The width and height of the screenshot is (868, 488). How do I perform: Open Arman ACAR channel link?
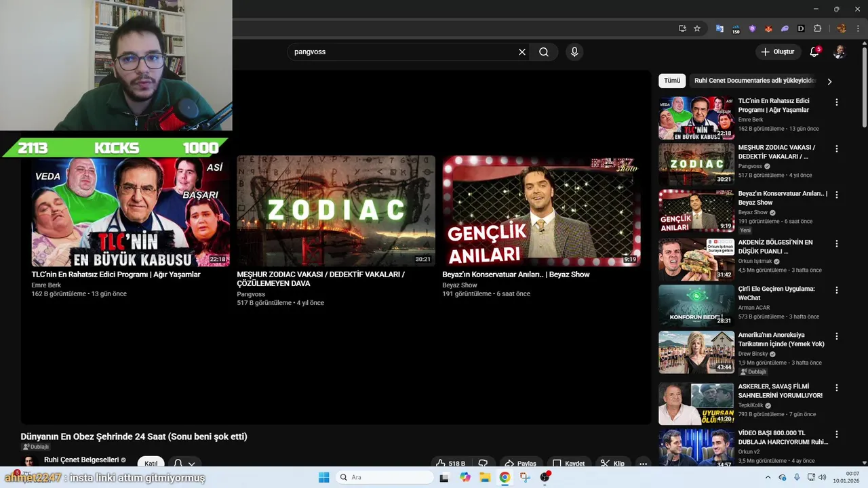tap(754, 308)
